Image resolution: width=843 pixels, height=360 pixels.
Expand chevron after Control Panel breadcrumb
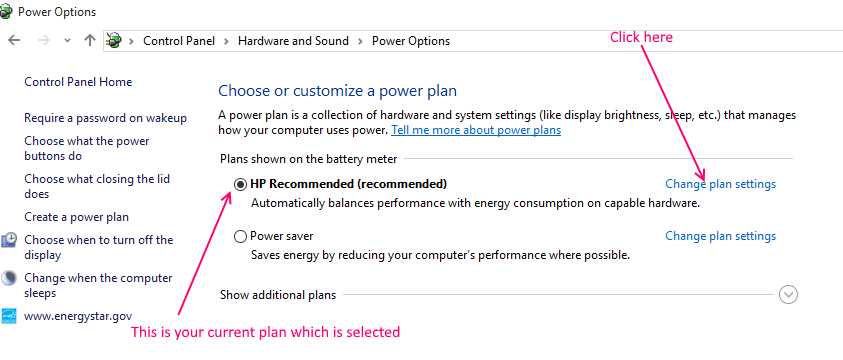(226, 41)
